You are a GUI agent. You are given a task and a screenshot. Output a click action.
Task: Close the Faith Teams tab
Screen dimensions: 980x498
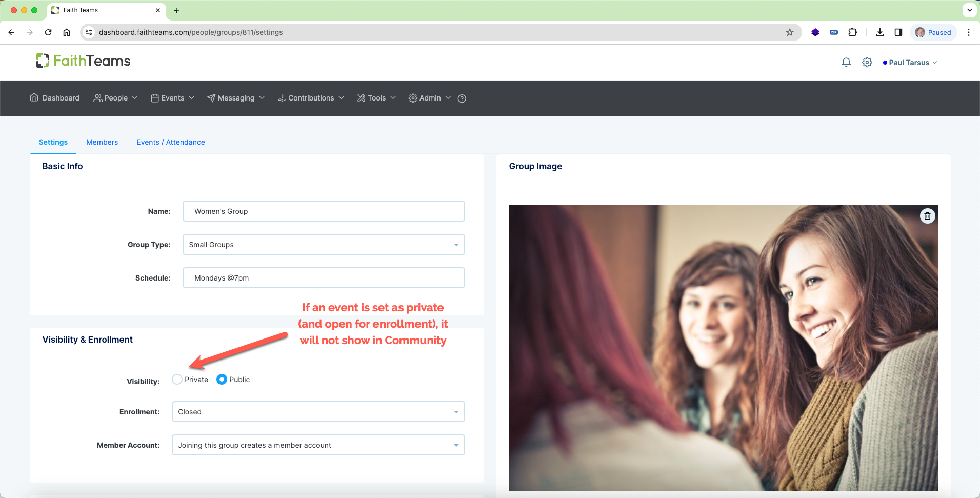pyautogui.click(x=158, y=10)
